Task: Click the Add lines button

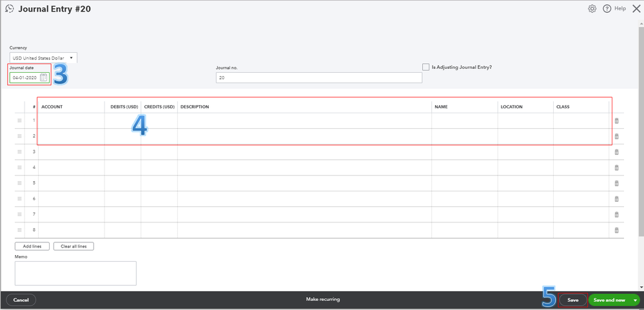Action: pyautogui.click(x=32, y=246)
